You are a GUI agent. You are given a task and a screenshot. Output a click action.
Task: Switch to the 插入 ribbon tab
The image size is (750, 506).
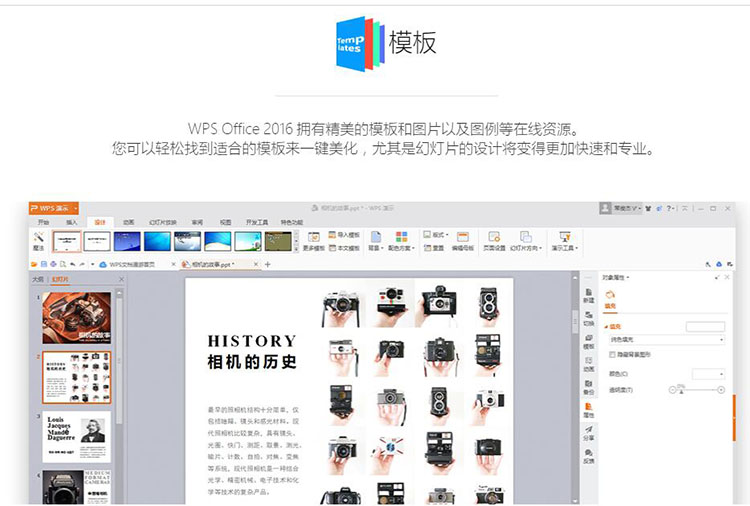71,222
